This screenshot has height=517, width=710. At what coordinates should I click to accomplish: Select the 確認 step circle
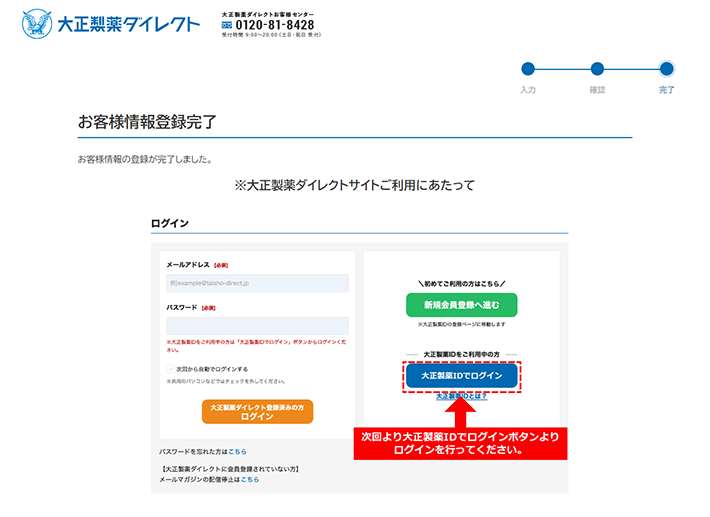(597, 69)
